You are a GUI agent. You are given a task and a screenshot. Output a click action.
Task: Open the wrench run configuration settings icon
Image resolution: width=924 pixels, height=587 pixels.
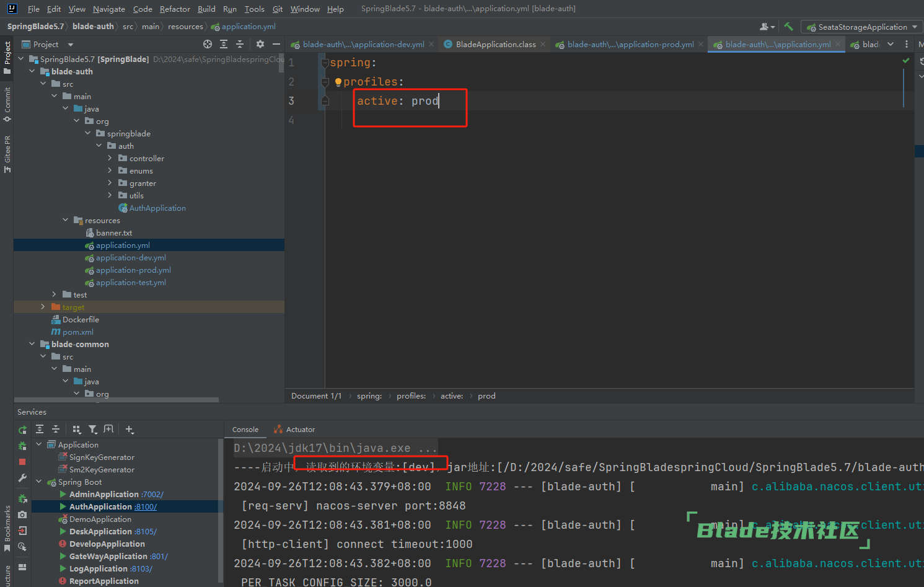tap(22, 478)
